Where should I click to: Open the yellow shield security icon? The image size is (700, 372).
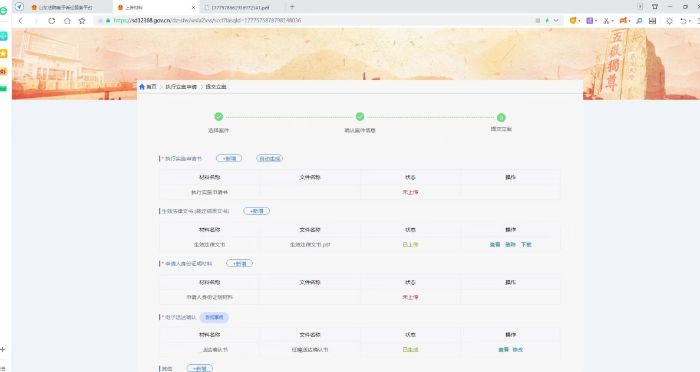[572, 21]
